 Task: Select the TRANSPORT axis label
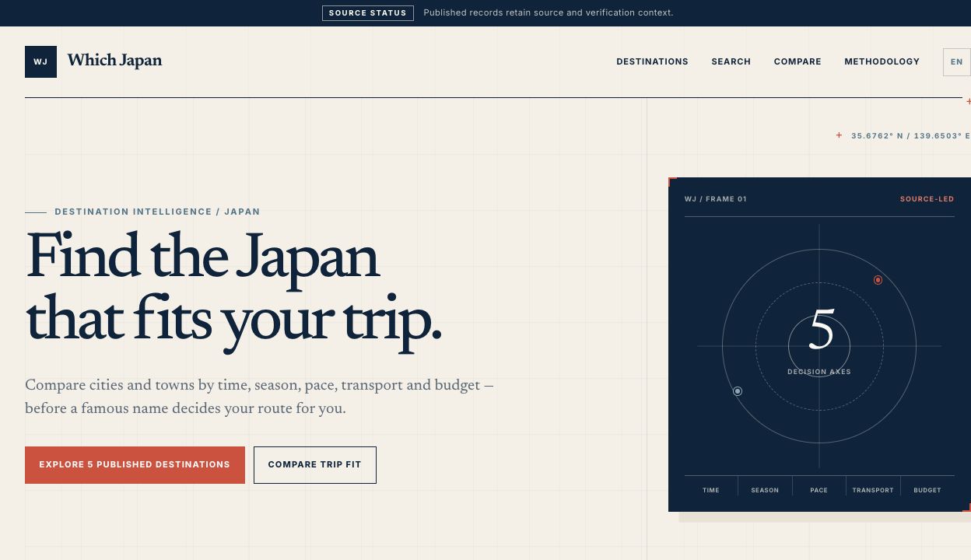[873, 490]
